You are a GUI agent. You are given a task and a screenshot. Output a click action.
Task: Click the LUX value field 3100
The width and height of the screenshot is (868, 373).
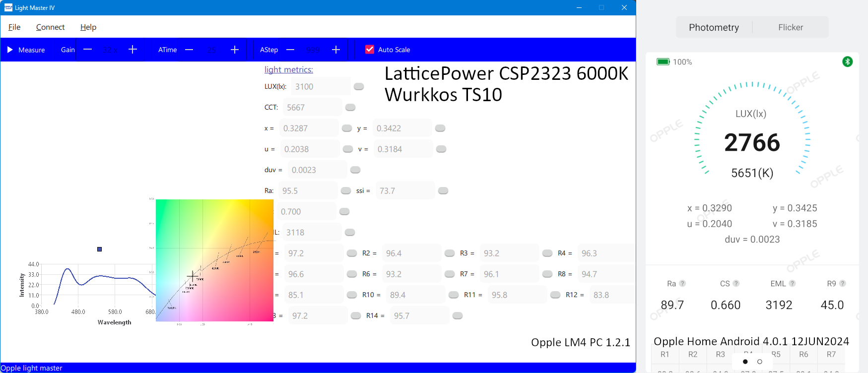coord(321,86)
